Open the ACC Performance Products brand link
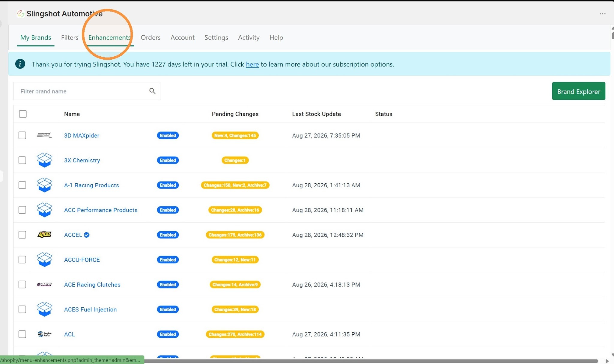 [101, 210]
